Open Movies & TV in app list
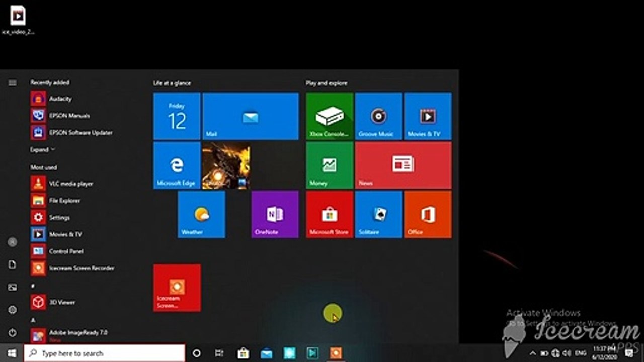Image resolution: width=644 pixels, height=362 pixels. (x=75, y=234)
